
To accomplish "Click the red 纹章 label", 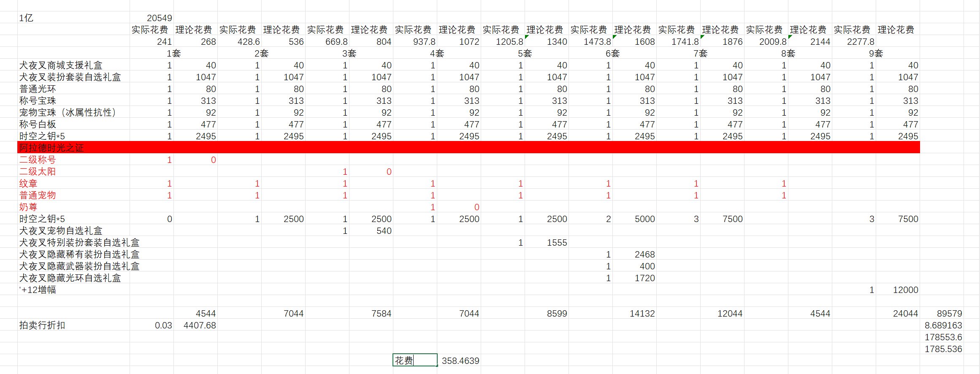I will (73, 184).
